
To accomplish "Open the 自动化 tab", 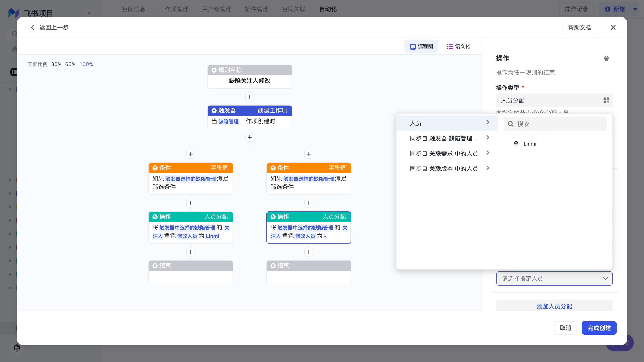I will coord(328,9).
